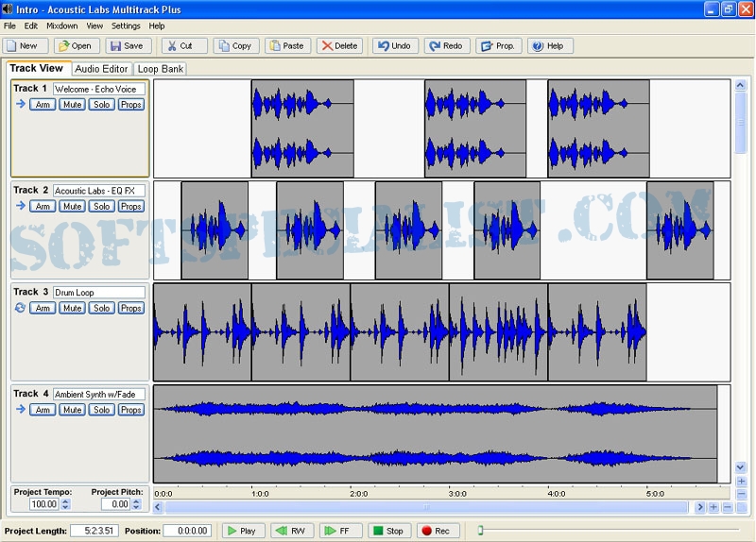Switch to the Loop Bank tab
The image size is (756, 542).
[161, 69]
